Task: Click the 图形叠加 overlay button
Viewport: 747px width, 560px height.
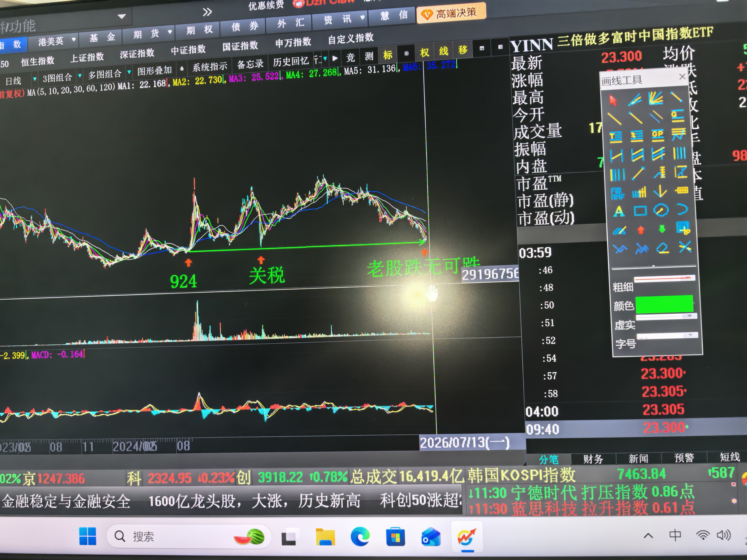Action: click(x=154, y=71)
